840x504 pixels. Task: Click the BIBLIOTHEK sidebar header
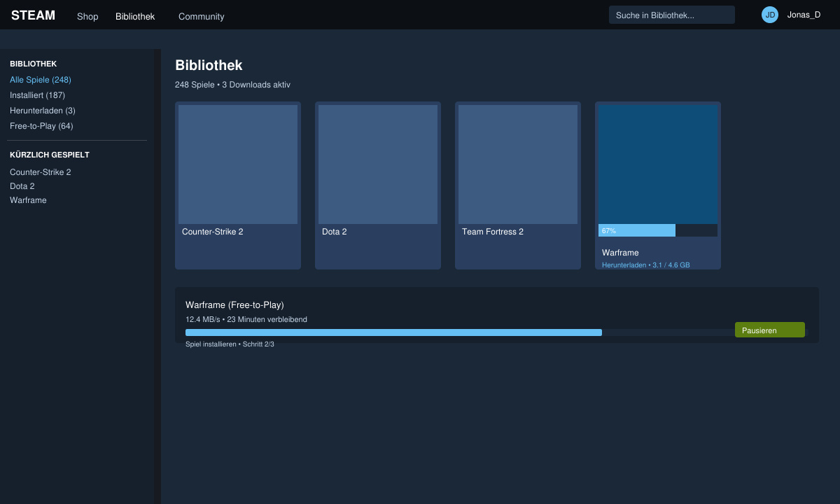point(34,64)
